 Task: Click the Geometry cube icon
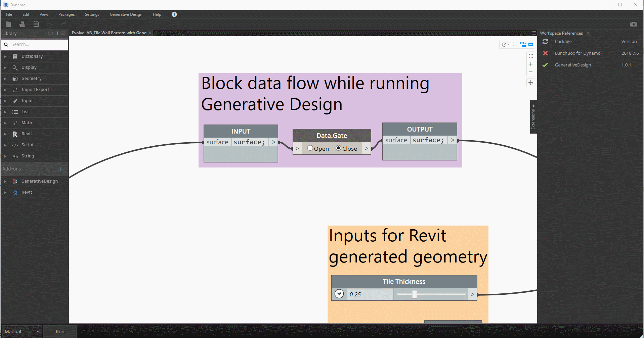[15, 79]
